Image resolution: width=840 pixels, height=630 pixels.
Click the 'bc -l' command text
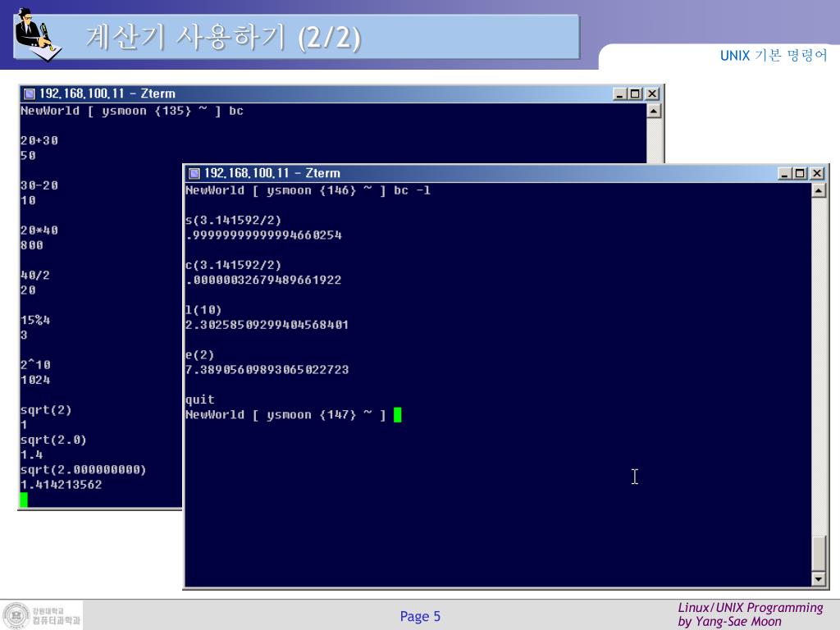pos(412,190)
